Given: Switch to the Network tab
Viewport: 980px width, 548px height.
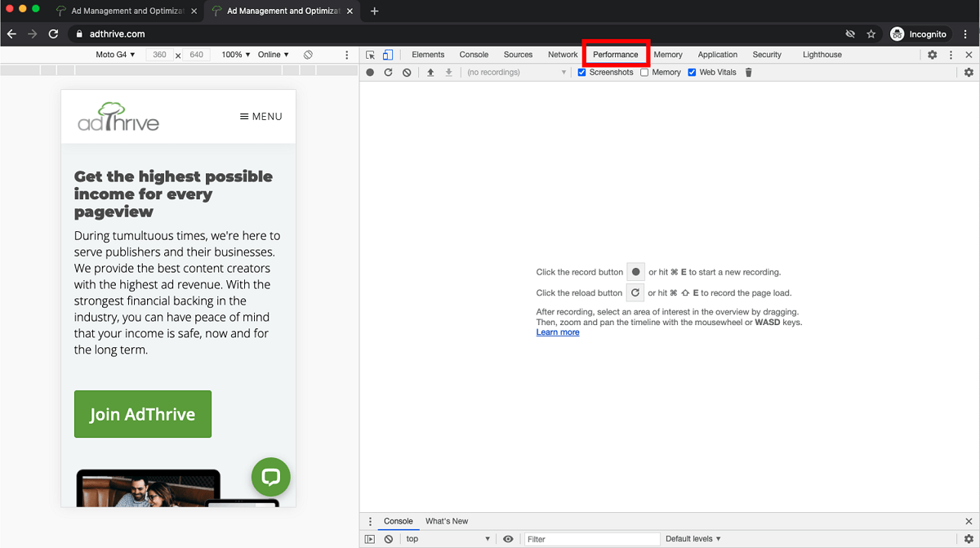Looking at the screenshot, I should click(563, 55).
